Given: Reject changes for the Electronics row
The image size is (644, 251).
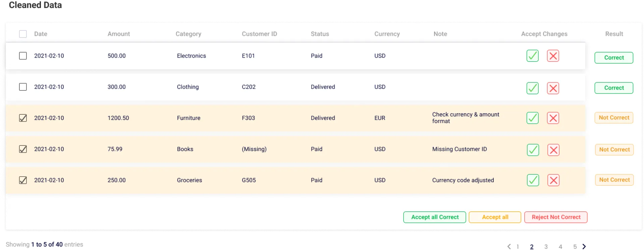Looking at the screenshot, I should [x=553, y=56].
